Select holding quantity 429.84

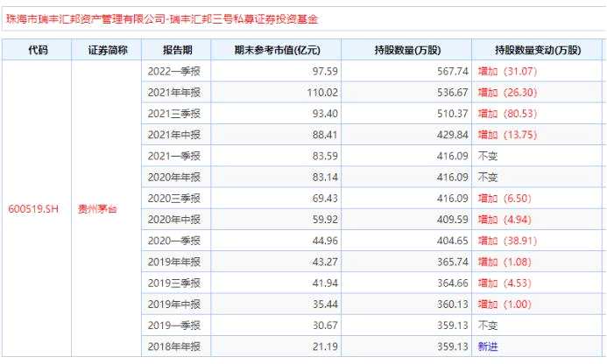(x=453, y=135)
